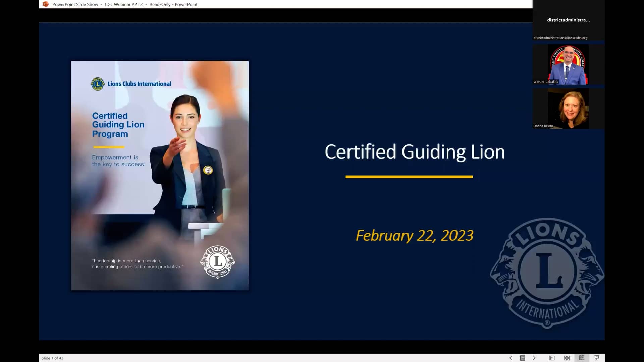Open the slide navigation menu icon
Image resolution: width=644 pixels, height=362 pixels.
(x=522, y=358)
